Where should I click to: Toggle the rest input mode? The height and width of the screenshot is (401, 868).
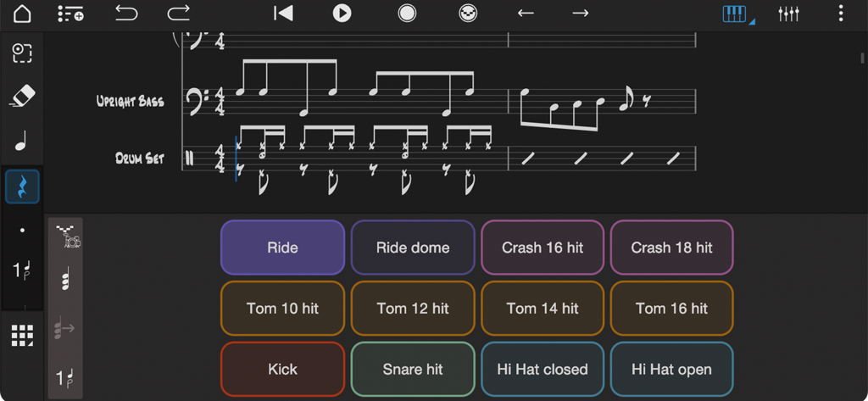(x=22, y=187)
